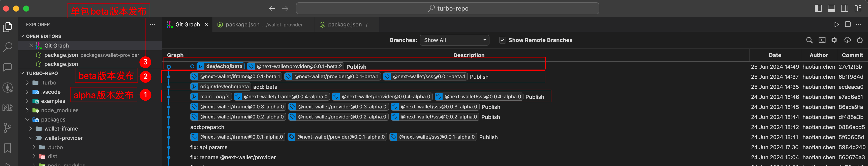The height and width of the screenshot is (166, 868).
Task: Open the Branches Show All dropdown
Action: [x=454, y=40]
